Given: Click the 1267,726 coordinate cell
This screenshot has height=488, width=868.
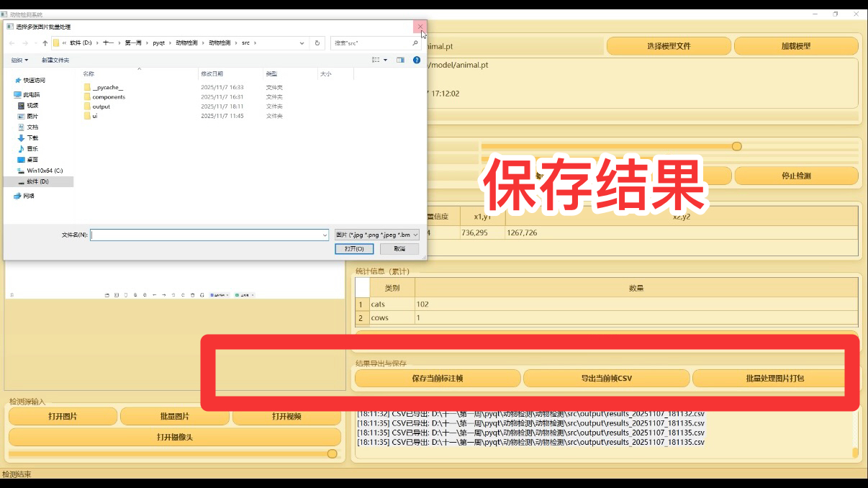Looking at the screenshot, I should 682,232.
